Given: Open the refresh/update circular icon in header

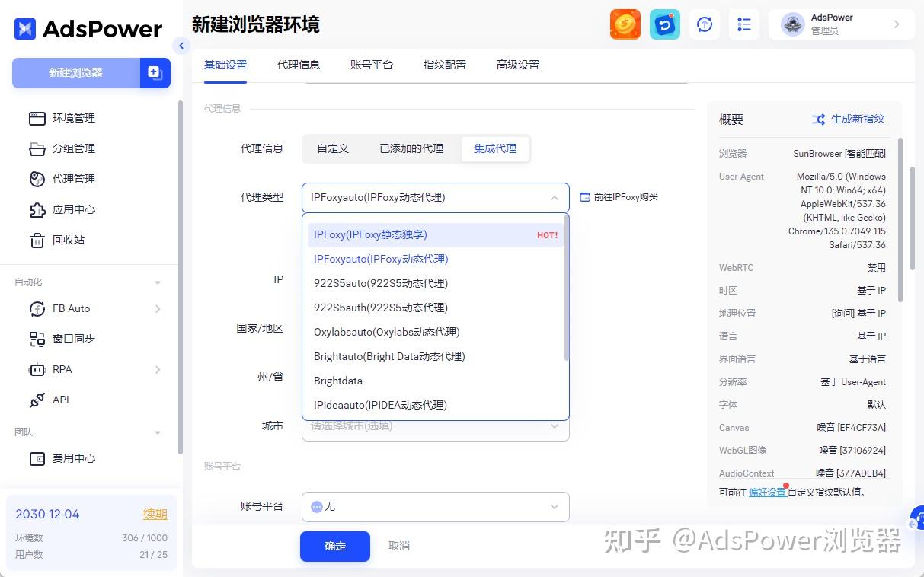Looking at the screenshot, I should pos(704,24).
